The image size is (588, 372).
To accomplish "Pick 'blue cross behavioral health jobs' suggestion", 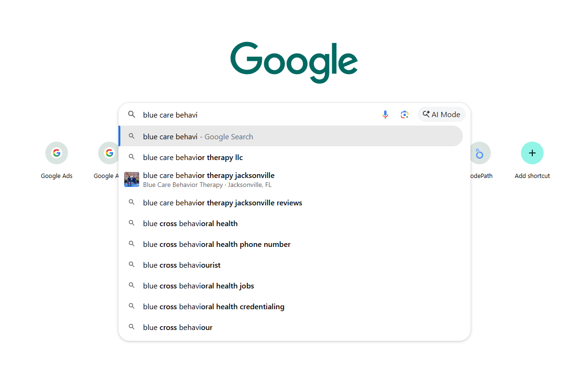I will [x=291, y=285].
